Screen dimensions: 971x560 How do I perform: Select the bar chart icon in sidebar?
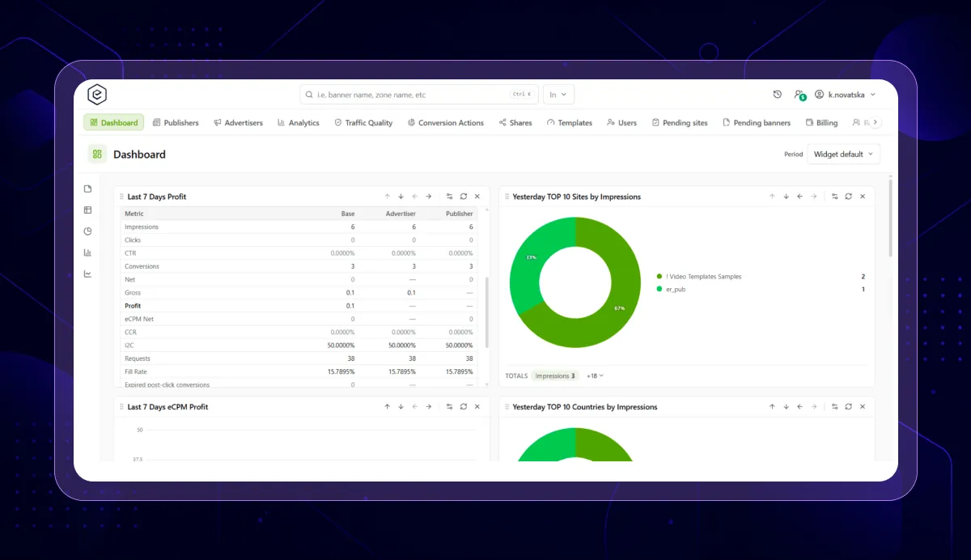[87, 252]
